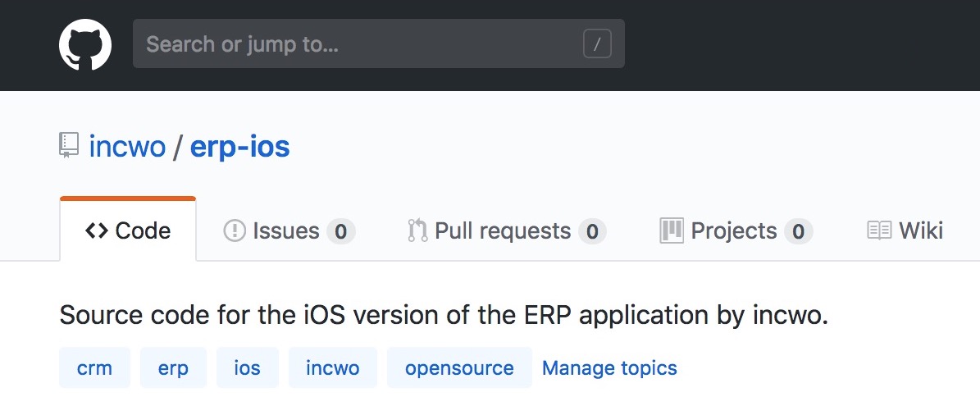Viewport: 980px width, 406px height.
Task: Select the crm topic tag
Action: pos(95,368)
